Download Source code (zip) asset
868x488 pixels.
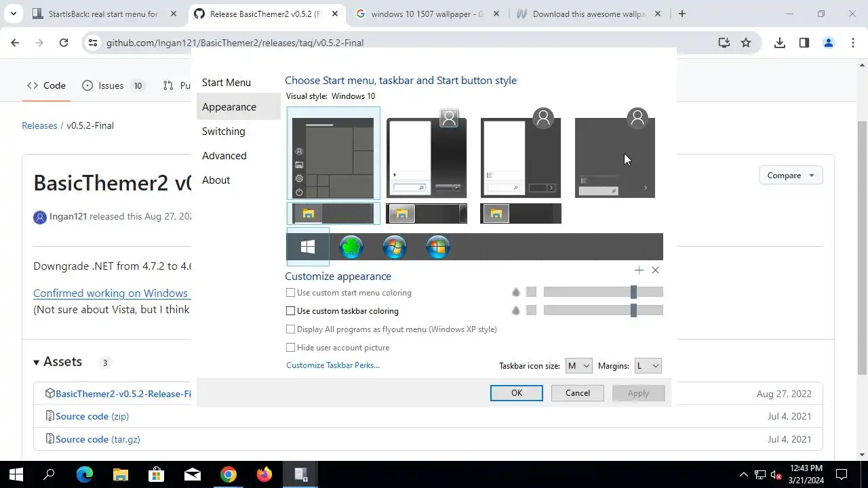click(92, 416)
